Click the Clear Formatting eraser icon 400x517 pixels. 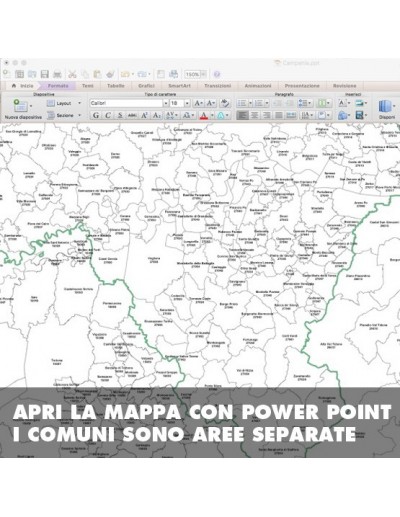click(225, 103)
